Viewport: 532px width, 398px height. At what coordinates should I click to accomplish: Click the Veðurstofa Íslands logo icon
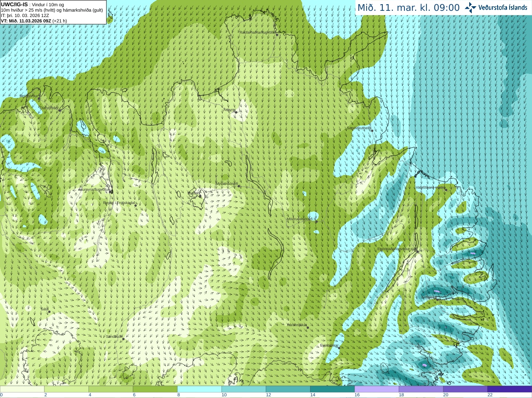[470, 7]
